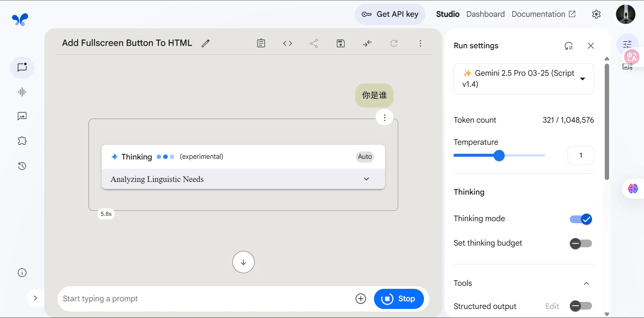Reset run settings to default icon
Viewport: 644px width, 318px height.
(x=569, y=46)
